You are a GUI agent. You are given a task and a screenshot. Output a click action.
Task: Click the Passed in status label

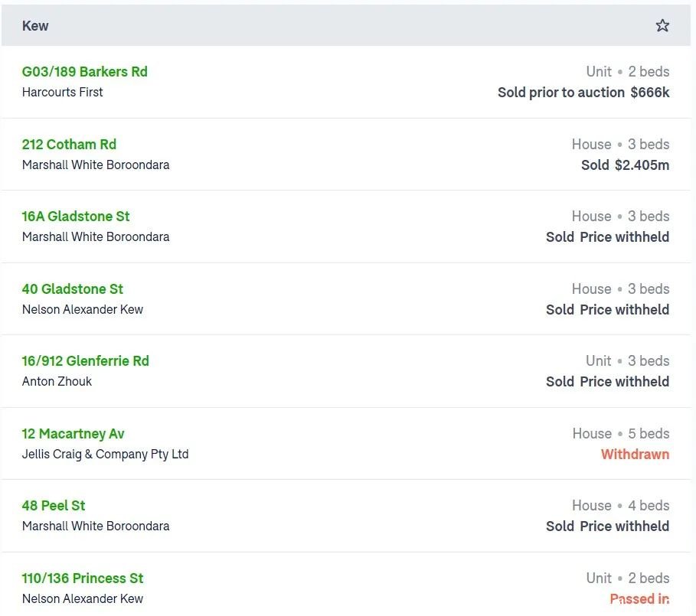click(x=639, y=599)
